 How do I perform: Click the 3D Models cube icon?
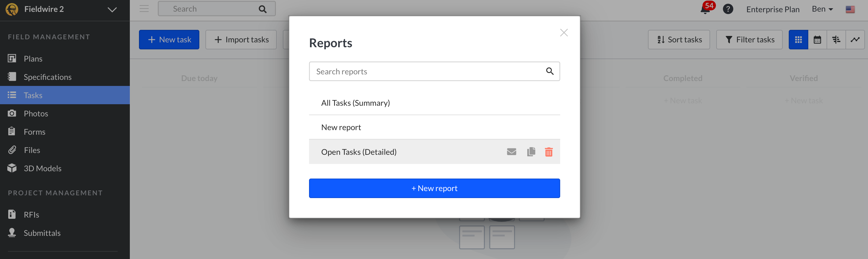pyautogui.click(x=12, y=168)
